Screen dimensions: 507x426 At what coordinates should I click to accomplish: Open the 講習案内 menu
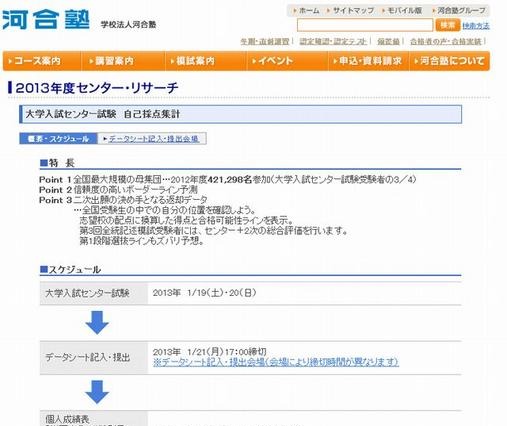[x=123, y=61]
